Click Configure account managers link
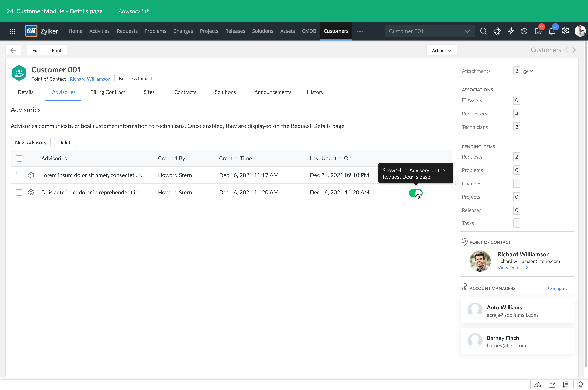Screen dimensions: 588x390 [558, 288]
